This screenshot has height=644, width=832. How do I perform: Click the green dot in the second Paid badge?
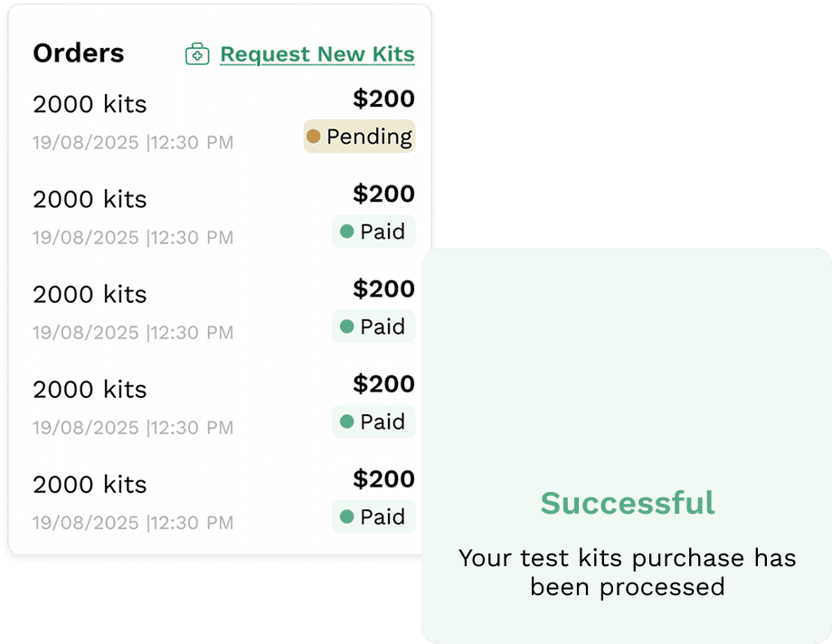[347, 327]
